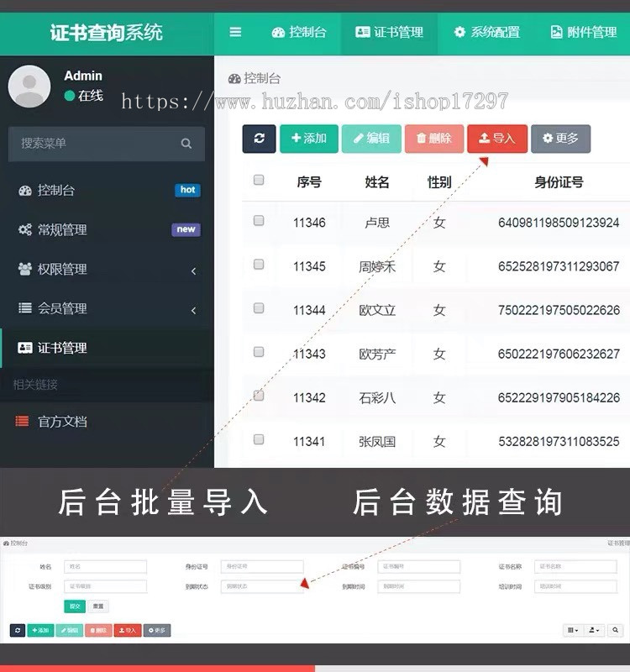Screen dimensions: 630x672
Task: Click the 培训时间 input field in the search form
Action: 575,586
